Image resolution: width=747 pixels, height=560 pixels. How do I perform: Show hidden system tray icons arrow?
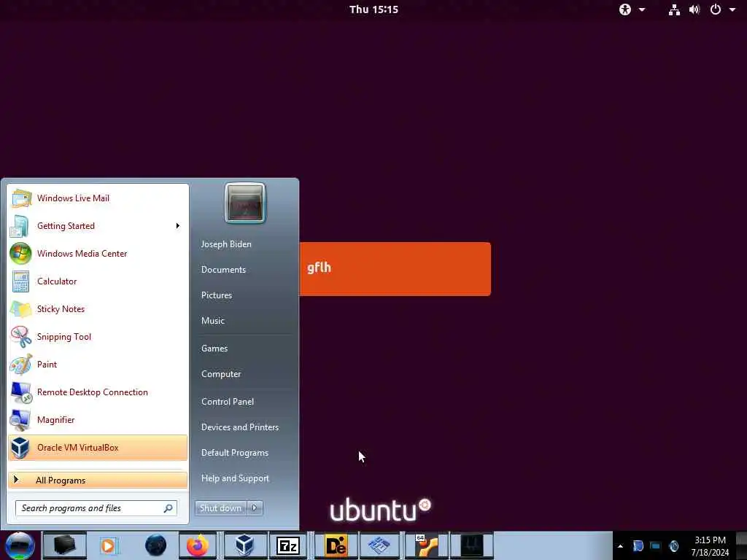pyautogui.click(x=620, y=546)
